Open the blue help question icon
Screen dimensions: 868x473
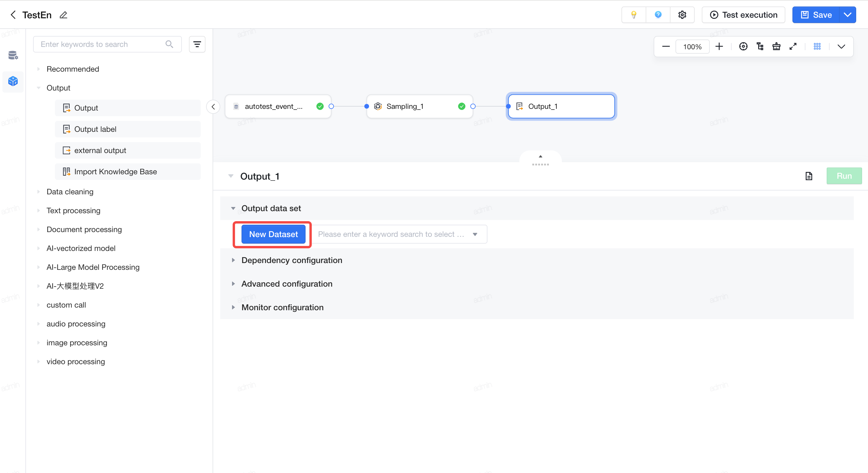tap(658, 15)
